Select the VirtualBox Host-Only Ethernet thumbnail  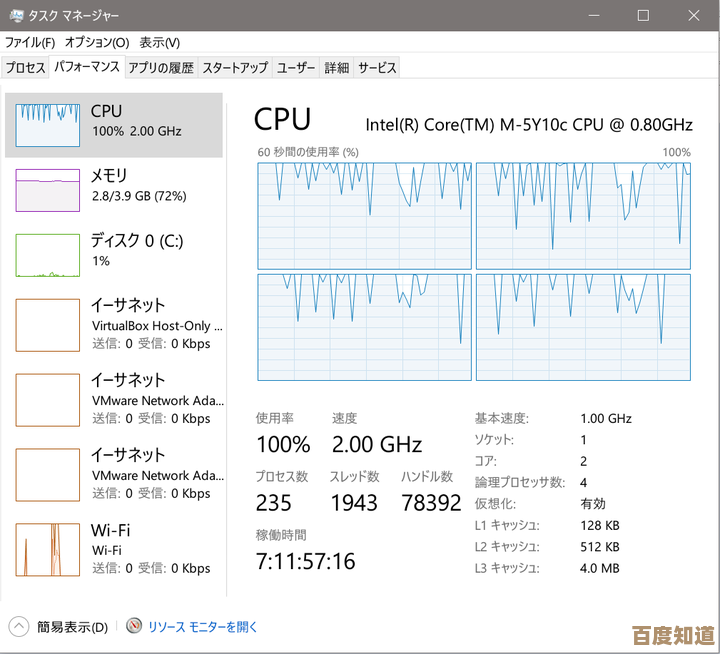point(48,325)
